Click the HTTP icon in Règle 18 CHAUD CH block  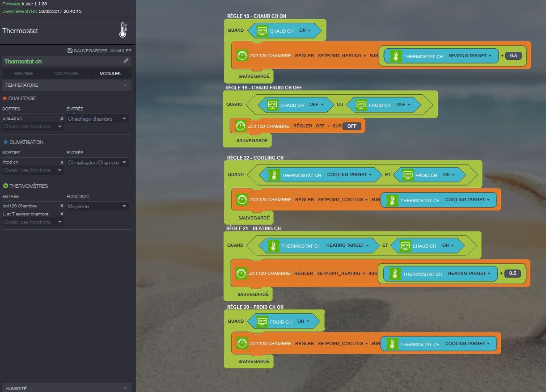point(262,31)
